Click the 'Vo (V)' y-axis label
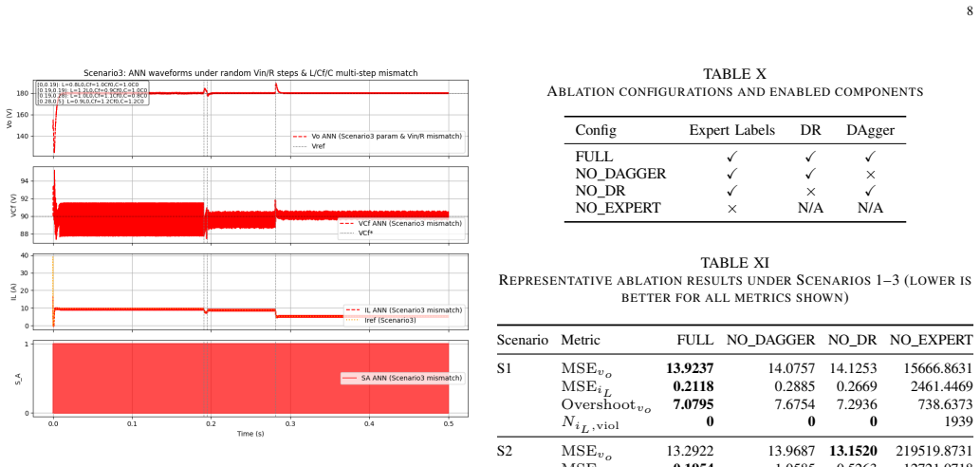The height and width of the screenshot is (467, 980). [9, 118]
